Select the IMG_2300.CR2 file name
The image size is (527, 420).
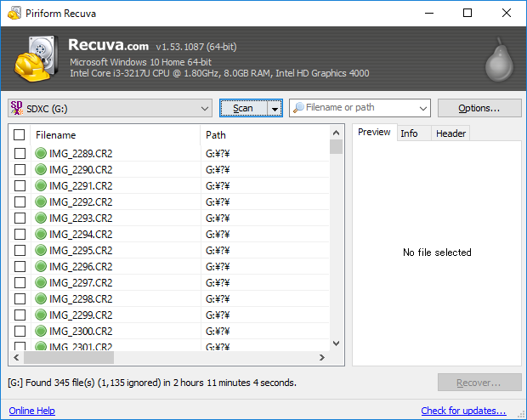(81, 332)
